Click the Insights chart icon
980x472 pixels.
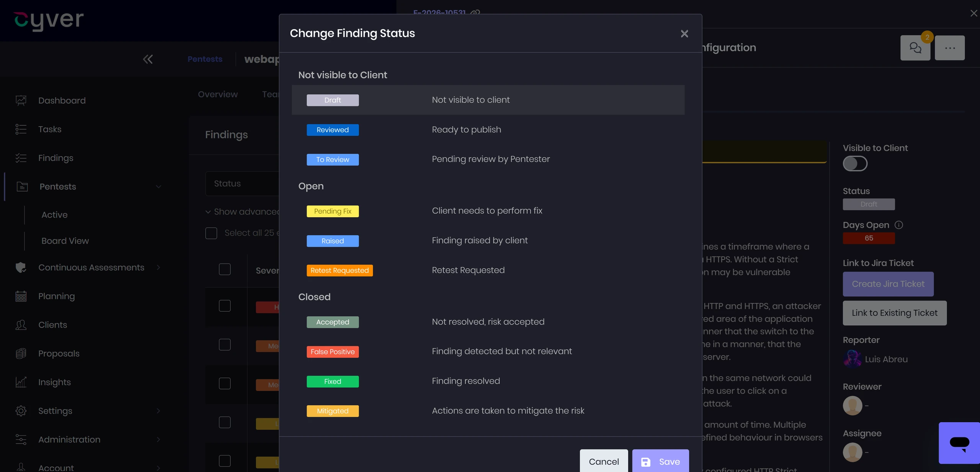point(21,382)
